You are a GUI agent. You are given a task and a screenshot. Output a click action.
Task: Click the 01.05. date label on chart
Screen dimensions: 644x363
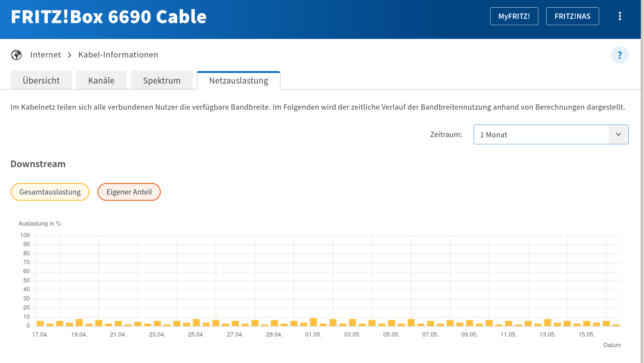[x=313, y=335]
